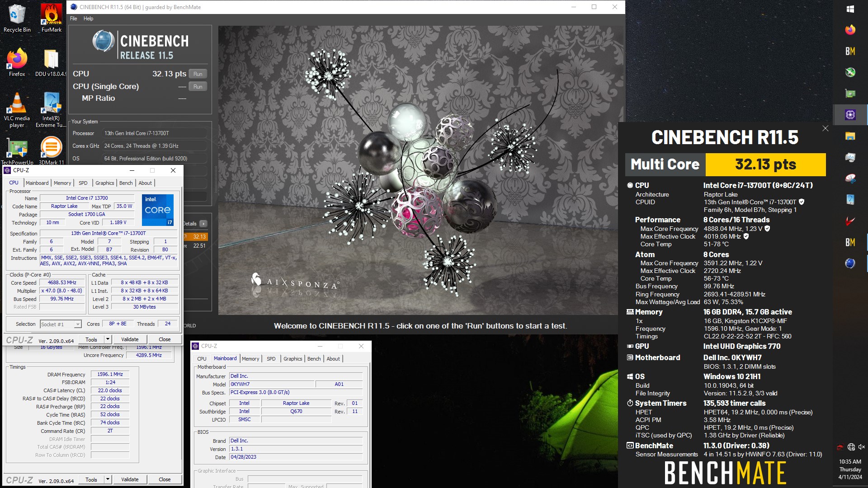Close the BenchMate result panel
This screenshot has height=488, width=868.
coord(825,128)
